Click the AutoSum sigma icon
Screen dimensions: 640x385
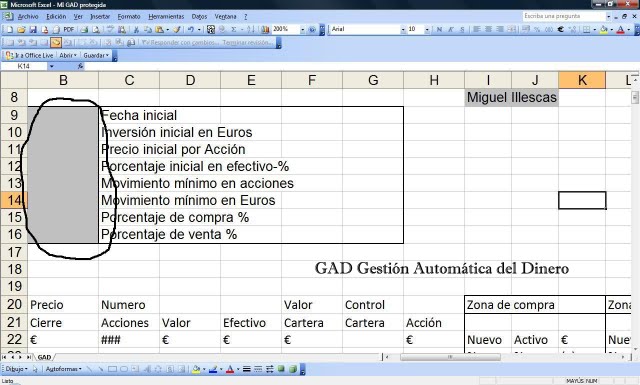[234, 29]
